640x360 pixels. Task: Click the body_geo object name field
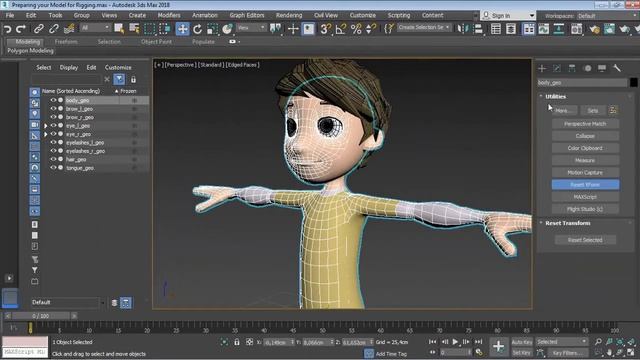tap(582, 82)
